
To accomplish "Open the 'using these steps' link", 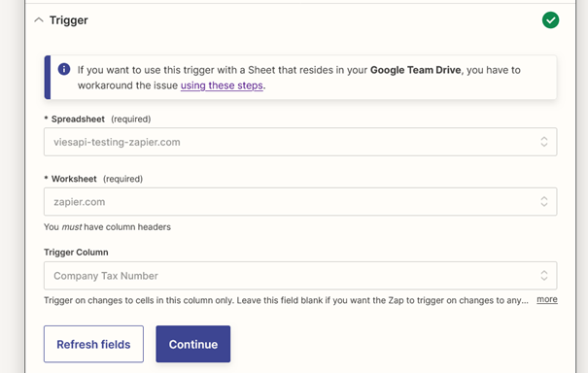I will point(222,85).
